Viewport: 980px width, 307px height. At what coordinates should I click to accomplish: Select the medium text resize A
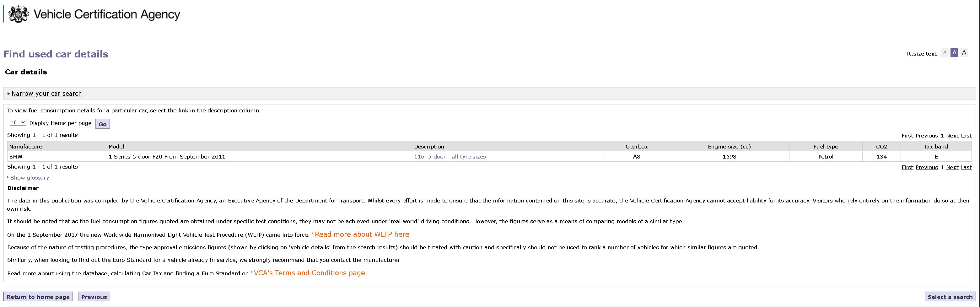click(954, 53)
